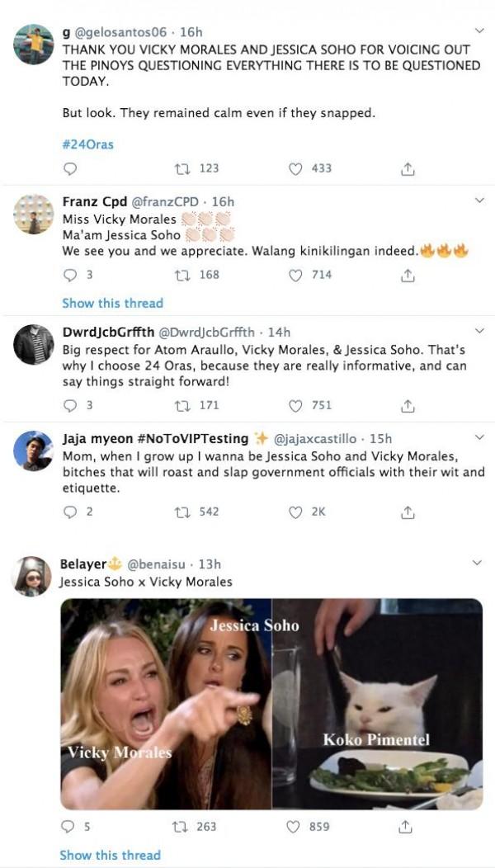The image size is (495, 868).
Task: Expand the chevron menu on Franz Cpd's tweet
Action: 478,200
